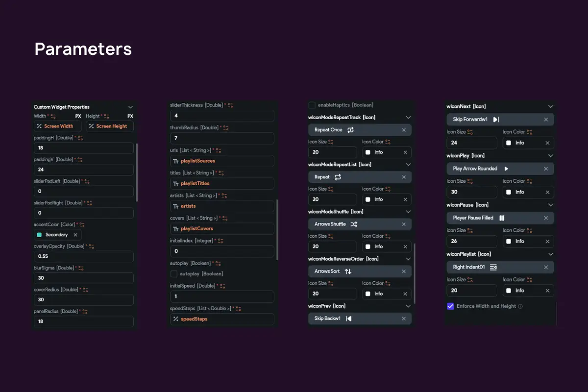This screenshot has width=588, height=392.
Task: Click the Screen Width variable button
Action: 58,126
